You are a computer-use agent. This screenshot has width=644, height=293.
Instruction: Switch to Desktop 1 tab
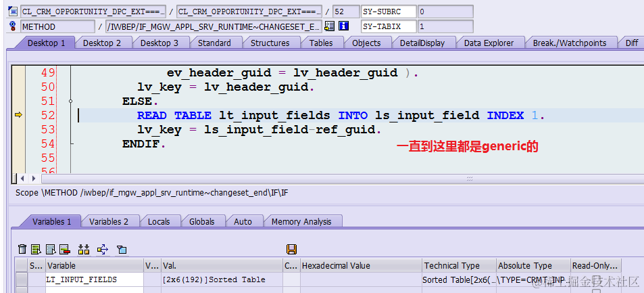tap(46, 43)
